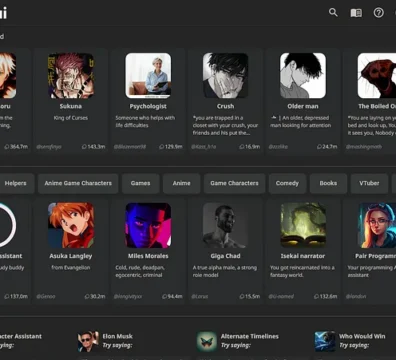Screen dimensions: 396x360
Task: Click the 364.7m chat count
Action: tap(16, 147)
